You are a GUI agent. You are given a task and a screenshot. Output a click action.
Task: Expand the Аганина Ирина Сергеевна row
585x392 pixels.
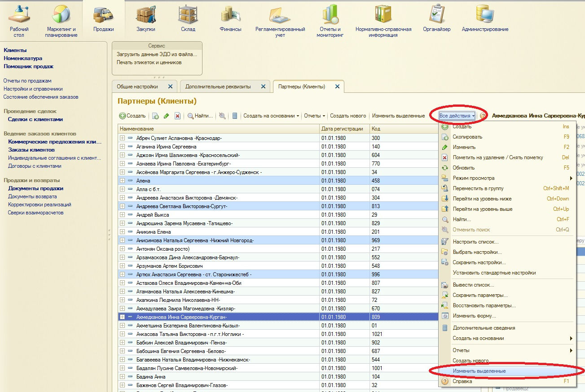pyautogui.click(x=122, y=147)
